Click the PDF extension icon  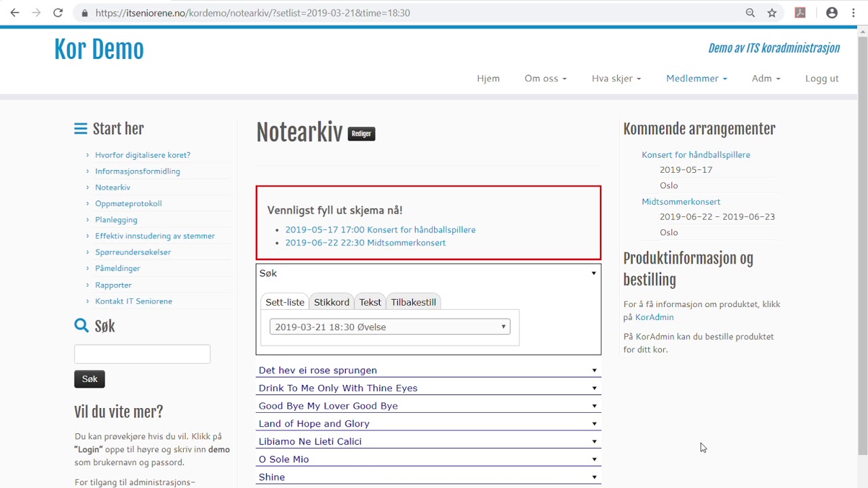point(800,13)
